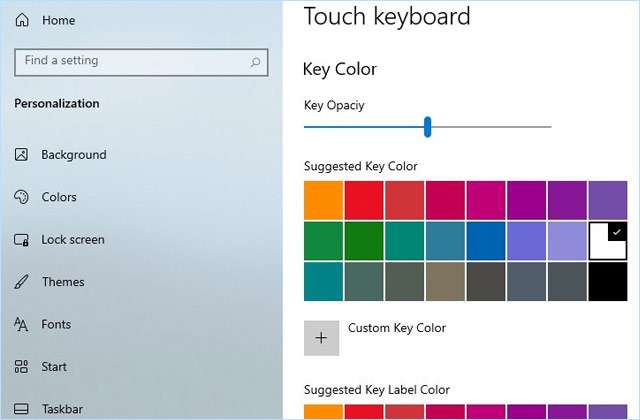Select the bright red key color swatch
Screen dimensions: 640x420
pyautogui.click(x=364, y=200)
